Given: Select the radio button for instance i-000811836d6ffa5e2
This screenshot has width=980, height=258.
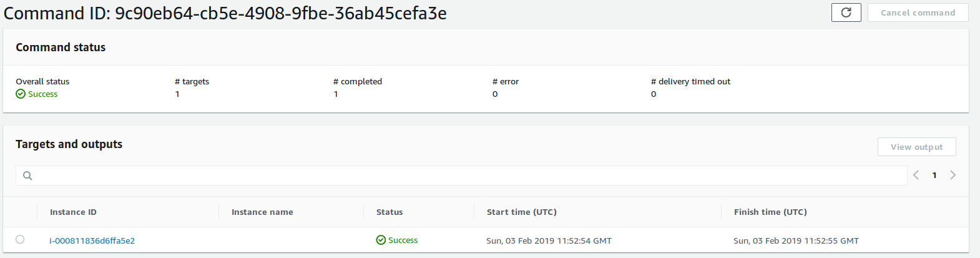Looking at the screenshot, I should [x=20, y=239].
